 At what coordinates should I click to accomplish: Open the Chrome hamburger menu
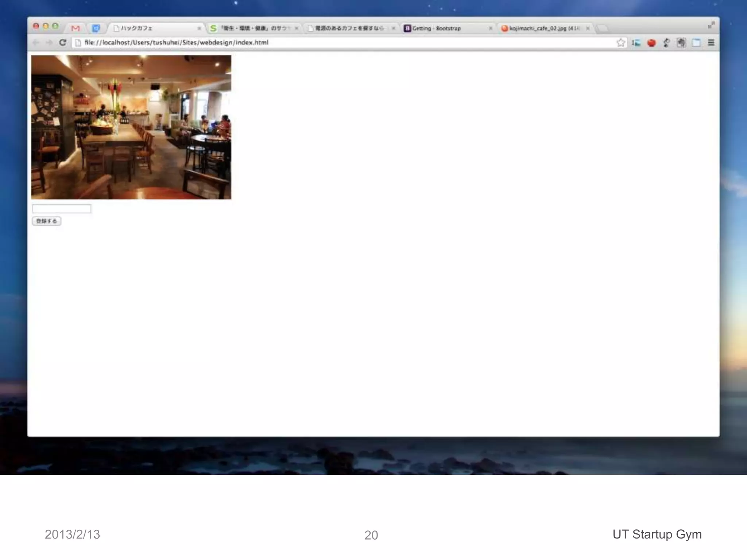(711, 43)
